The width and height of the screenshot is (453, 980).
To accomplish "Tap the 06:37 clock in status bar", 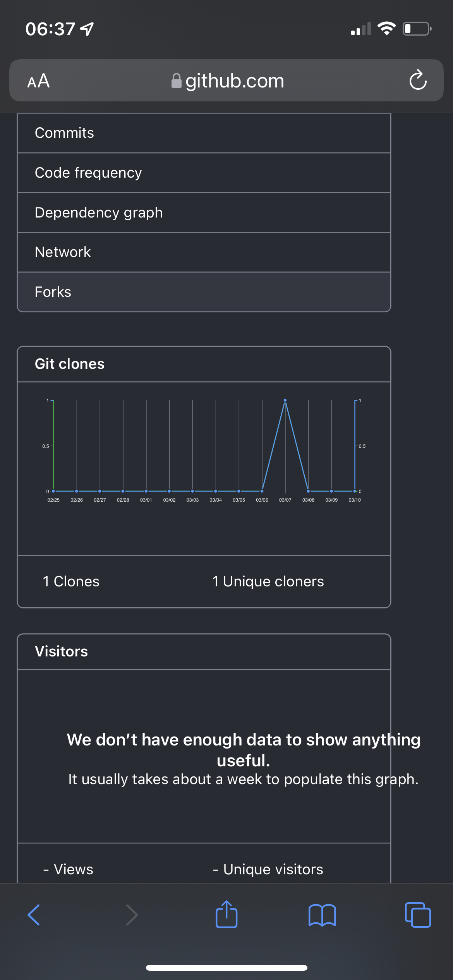I will point(50,29).
